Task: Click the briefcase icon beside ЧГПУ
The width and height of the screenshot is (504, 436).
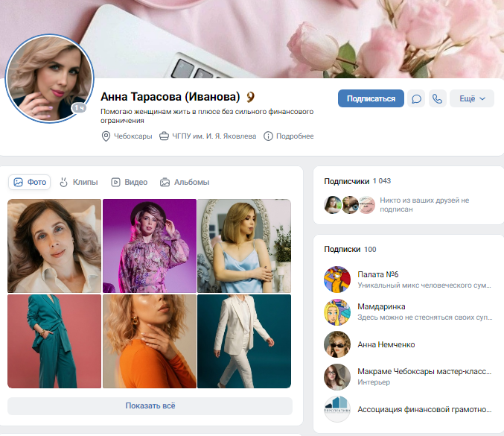Action: pos(164,136)
